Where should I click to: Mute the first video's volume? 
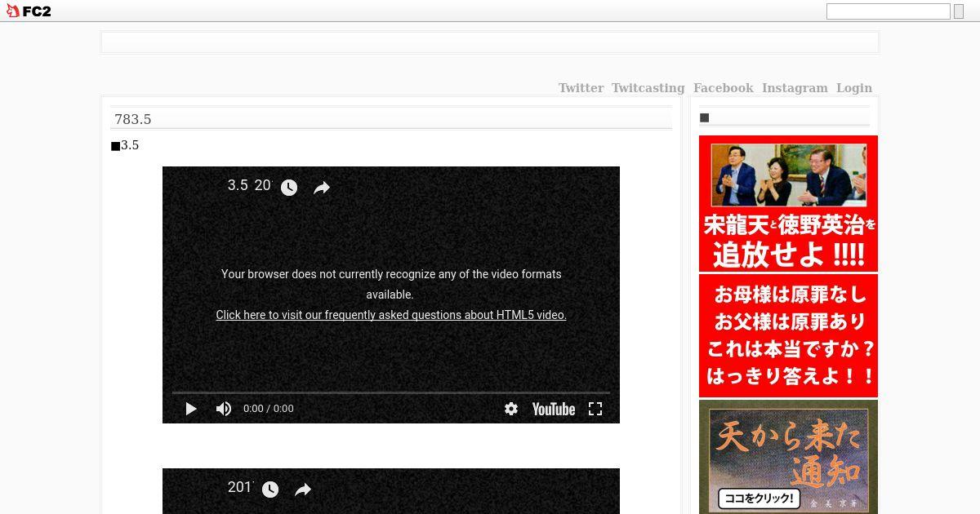tap(224, 409)
